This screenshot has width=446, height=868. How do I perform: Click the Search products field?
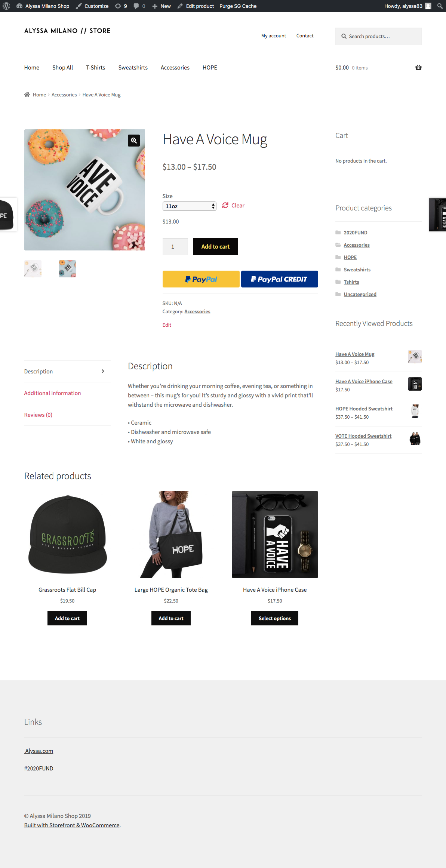point(378,36)
